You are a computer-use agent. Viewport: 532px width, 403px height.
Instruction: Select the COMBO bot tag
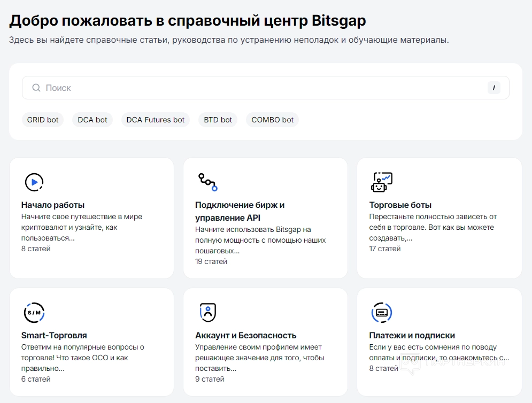(x=273, y=120)
